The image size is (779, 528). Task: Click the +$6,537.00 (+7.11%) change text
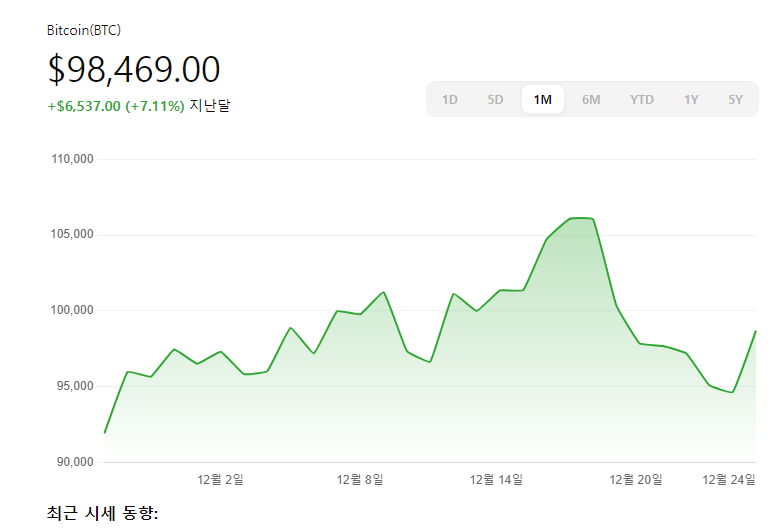point(116,106)
